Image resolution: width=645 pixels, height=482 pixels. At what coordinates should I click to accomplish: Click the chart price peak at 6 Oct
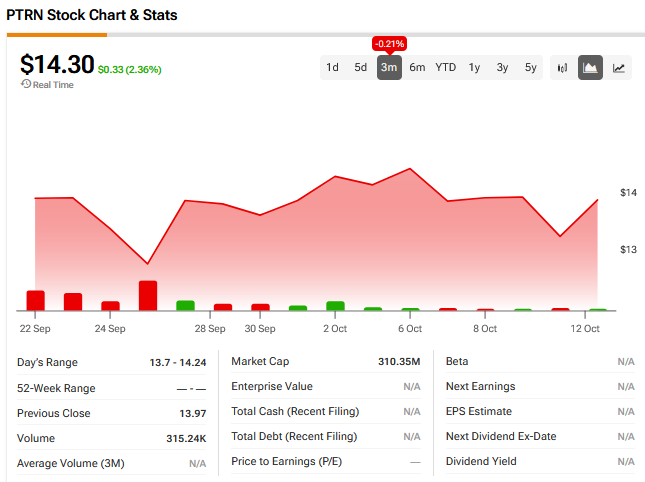click(410, 169)
